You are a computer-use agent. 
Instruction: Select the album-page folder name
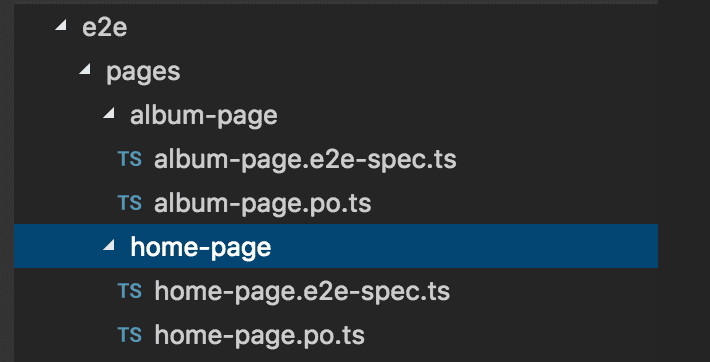pos(204,116)
